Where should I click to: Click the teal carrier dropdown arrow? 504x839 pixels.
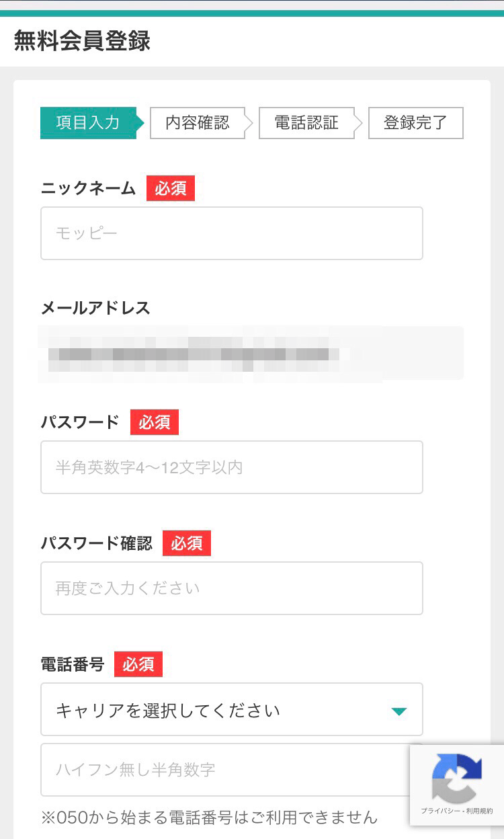point(399,711)
